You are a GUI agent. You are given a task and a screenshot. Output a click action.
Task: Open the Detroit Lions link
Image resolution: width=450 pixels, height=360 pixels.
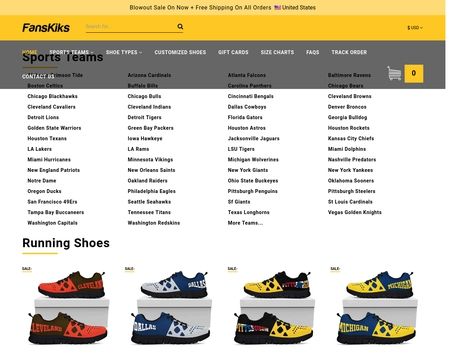pyautogui.click(x=43, y=117)
